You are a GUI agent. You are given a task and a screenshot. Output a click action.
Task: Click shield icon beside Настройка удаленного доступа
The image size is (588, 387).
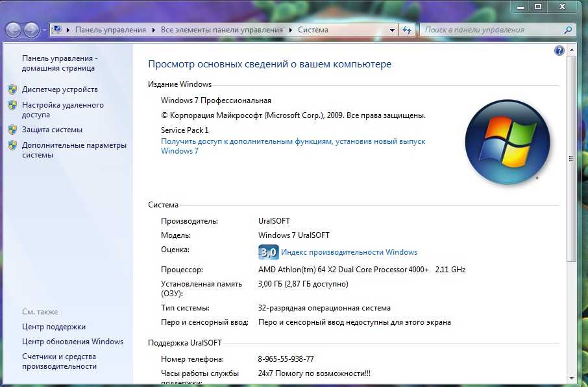tap(12, 105)
